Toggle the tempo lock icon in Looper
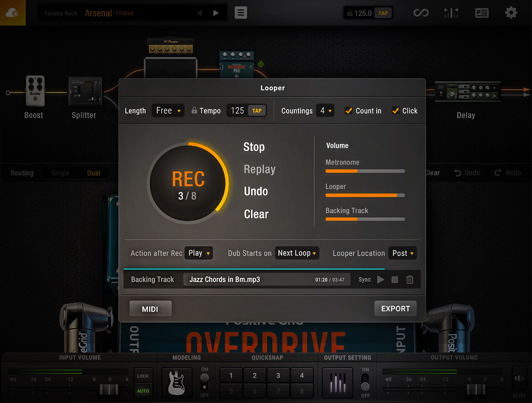Viewport: 532px width, 403px height. coord(194,110)
